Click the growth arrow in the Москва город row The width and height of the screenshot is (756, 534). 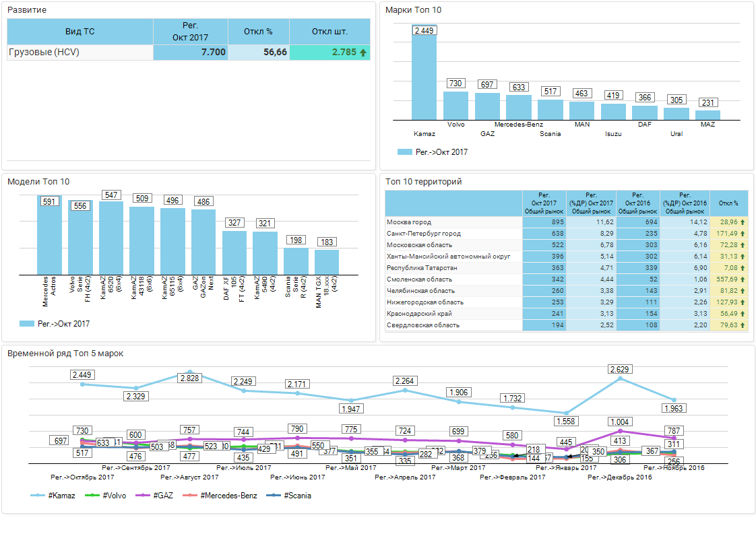pyautogui.click(x=743, y=222)
